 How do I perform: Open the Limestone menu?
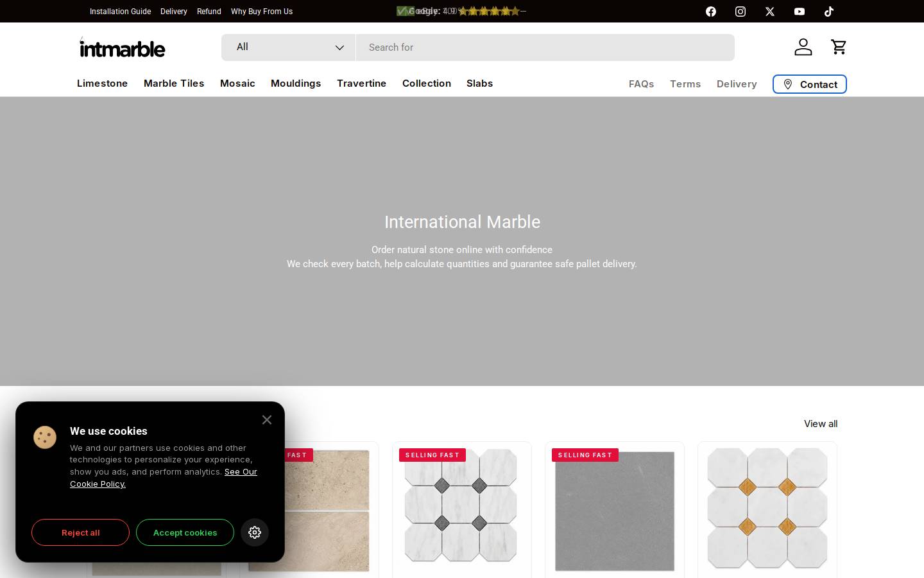pos(102,83)
